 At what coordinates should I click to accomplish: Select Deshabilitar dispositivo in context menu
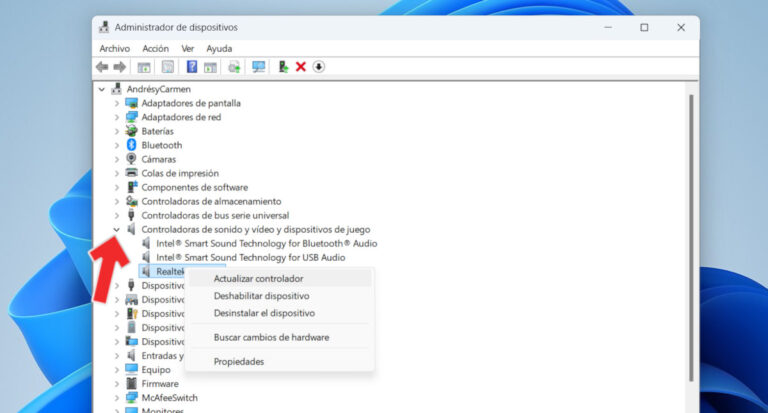coord(261,296)
